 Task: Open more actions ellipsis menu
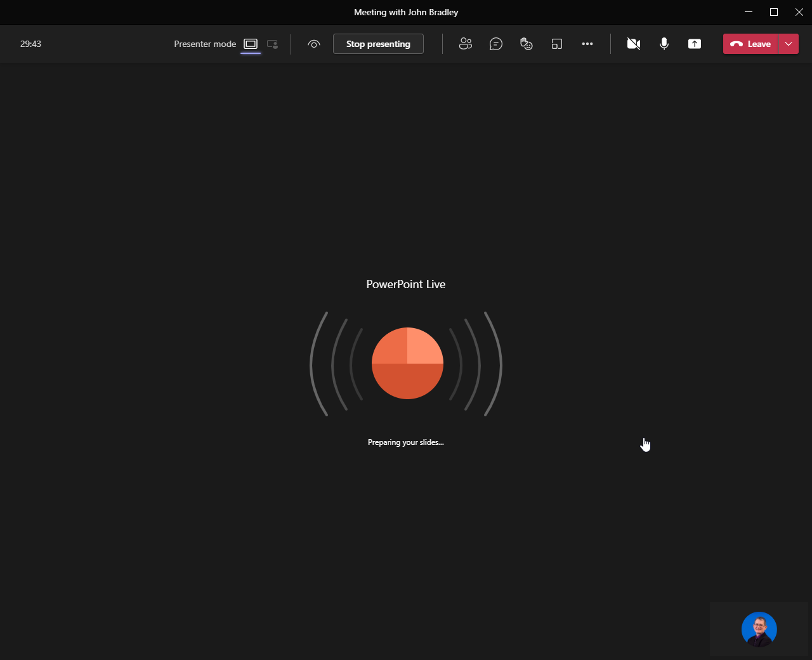tap(587, 44)
